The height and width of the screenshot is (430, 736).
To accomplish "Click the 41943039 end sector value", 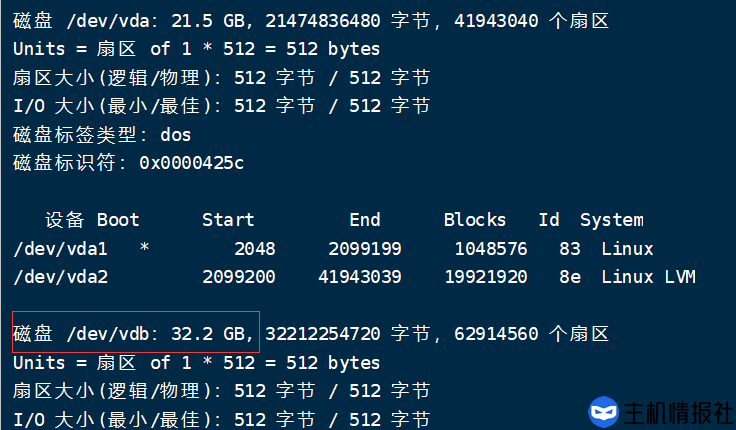I will 360,276.
